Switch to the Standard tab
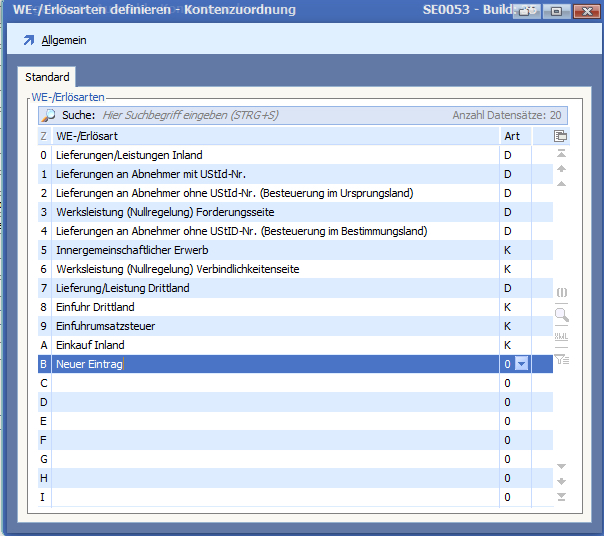The image size is (604, 536). click(x=47, y=77)
